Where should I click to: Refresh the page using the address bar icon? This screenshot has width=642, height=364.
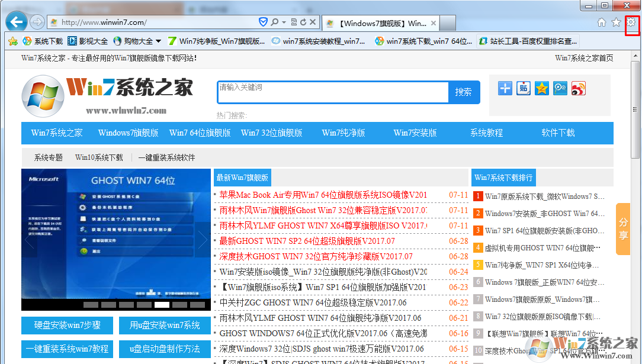[x=303, y=22]
